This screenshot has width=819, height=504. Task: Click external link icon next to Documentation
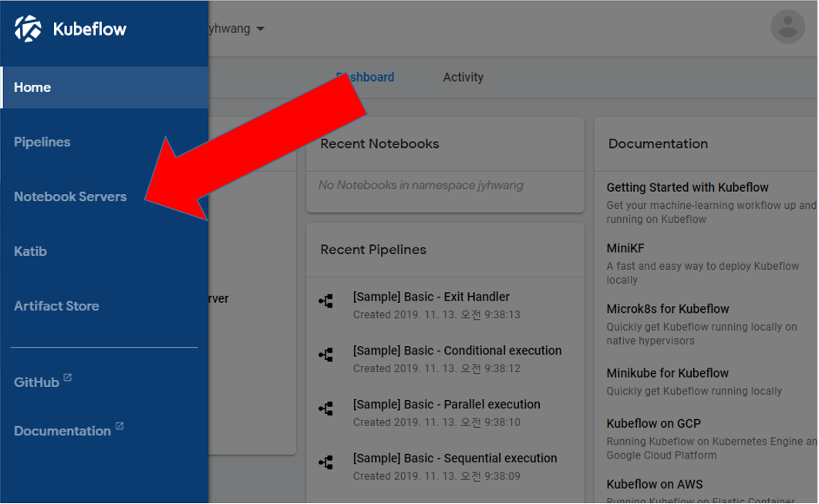119,425
